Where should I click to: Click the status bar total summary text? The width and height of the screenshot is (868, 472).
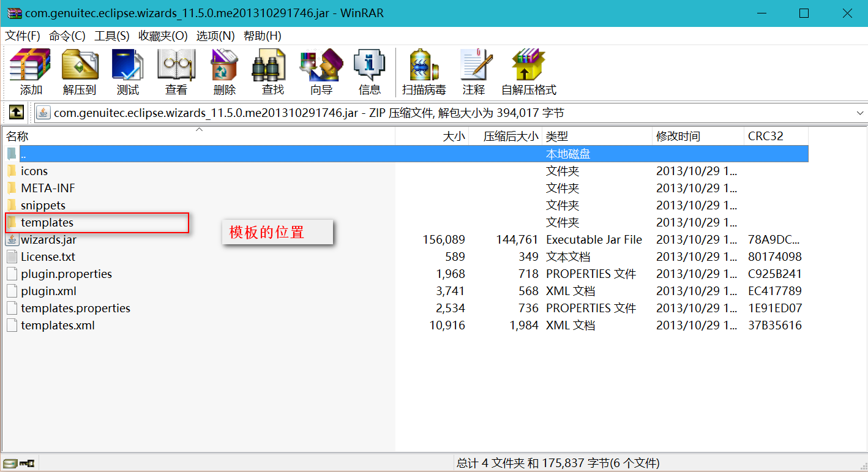coord(558,463)
